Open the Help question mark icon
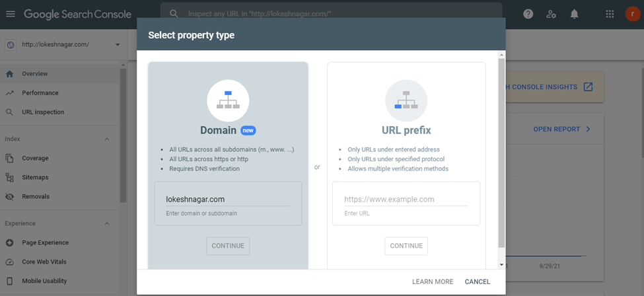 click(x=528, y=14)
